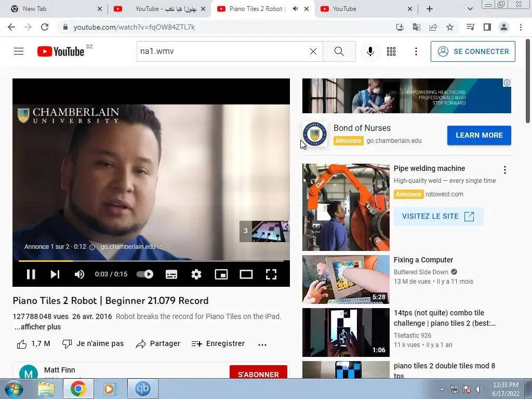Mute the Piano Tiles tab audio
The height and width of the screenshot is (399, 532).
coord(295,9)
